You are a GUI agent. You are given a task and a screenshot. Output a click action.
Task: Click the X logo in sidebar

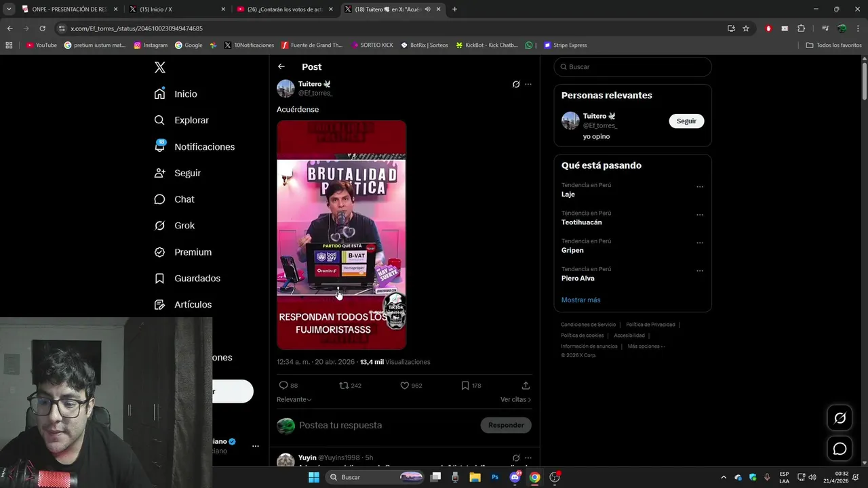160,67
